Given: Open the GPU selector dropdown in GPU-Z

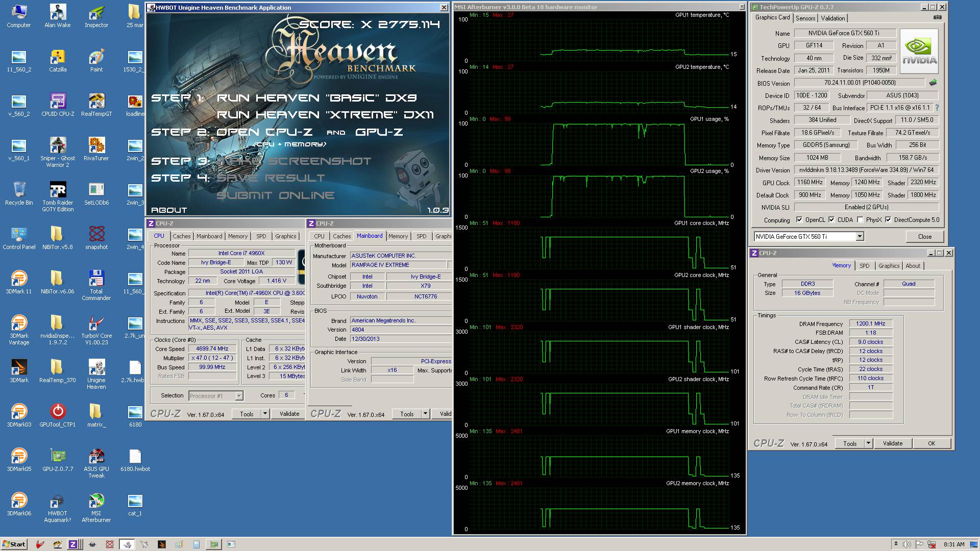Looking at the screenshot, I should coord(860,236).
